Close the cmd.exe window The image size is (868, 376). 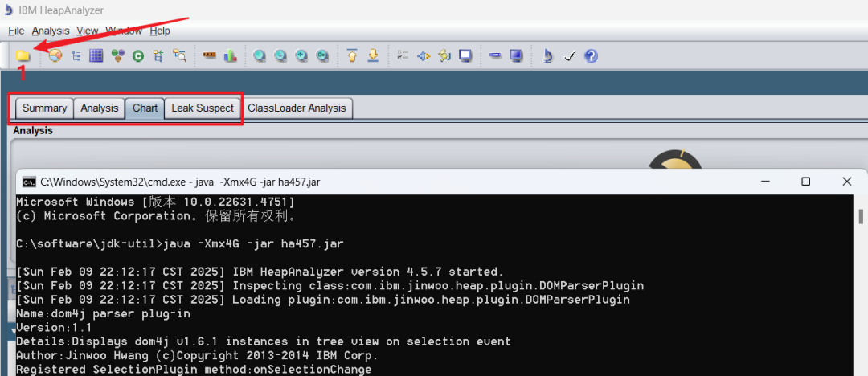point(846,182)
